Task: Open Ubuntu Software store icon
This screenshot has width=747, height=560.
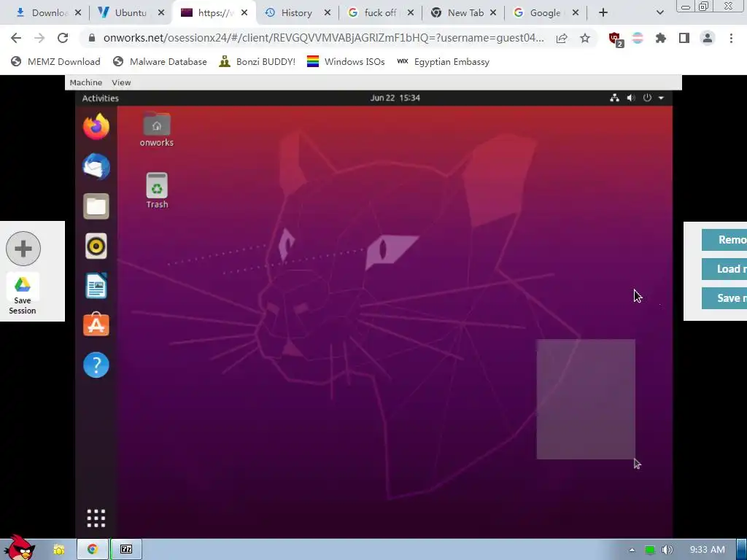Action: [96, 324]
